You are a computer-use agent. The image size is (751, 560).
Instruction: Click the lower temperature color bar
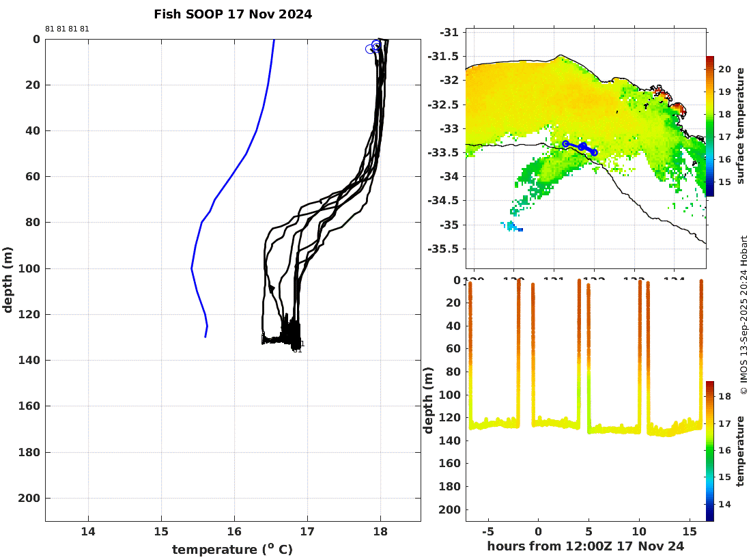tap(710, 451)
